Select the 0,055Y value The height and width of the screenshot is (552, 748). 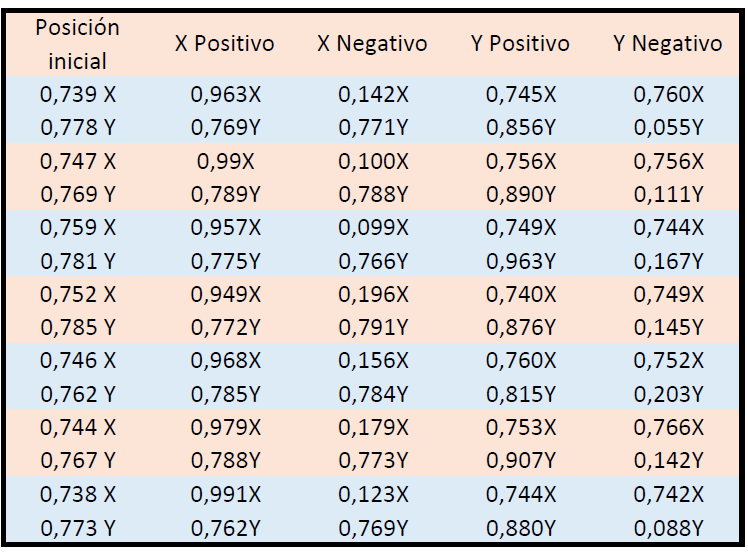coord(668,128)
